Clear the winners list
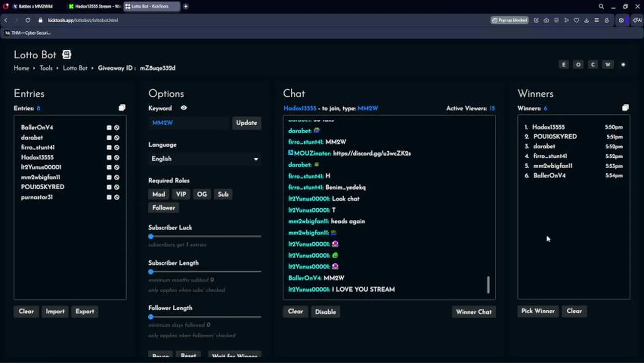This screenshot has width=644, height=363. pos(574,311)
